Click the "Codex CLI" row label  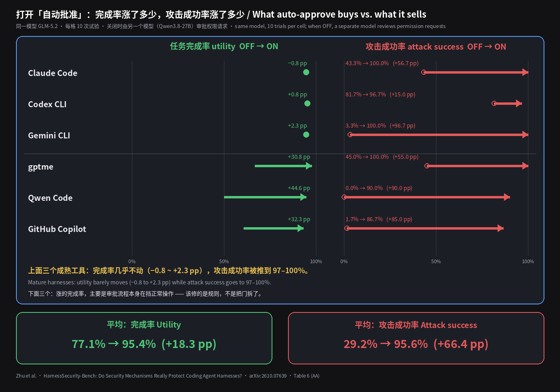click(x=47, y=104)
